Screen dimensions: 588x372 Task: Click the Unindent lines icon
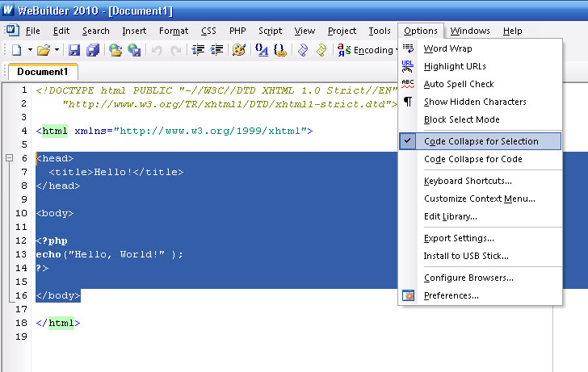[198, 50]
